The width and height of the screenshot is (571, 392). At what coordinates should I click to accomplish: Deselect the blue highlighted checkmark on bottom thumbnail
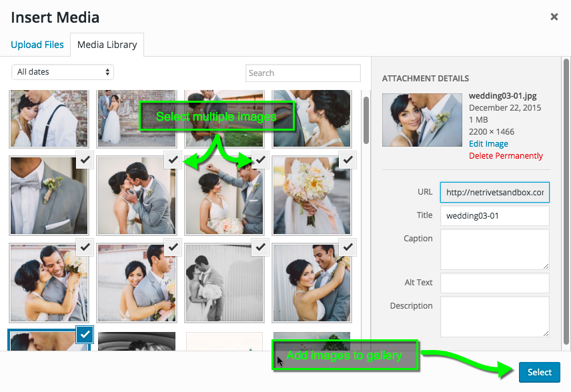(85, 335)
